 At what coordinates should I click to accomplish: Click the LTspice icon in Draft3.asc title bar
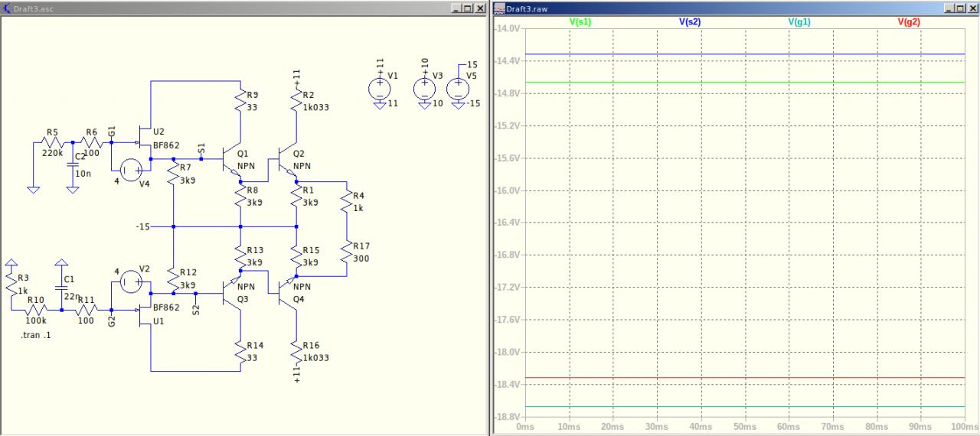tap(6, 7)
